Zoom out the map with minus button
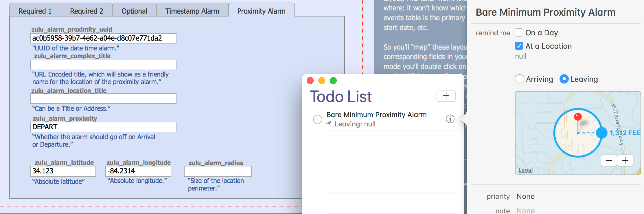This screenshot has height=214, width=644. [x=609, y=160]
